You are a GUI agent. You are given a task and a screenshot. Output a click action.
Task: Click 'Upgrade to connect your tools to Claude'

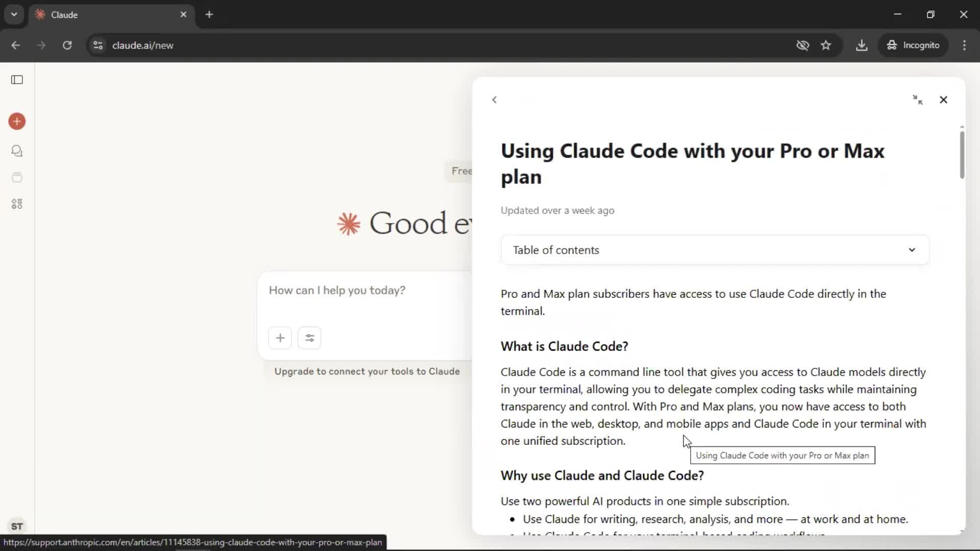click(367, 371)
